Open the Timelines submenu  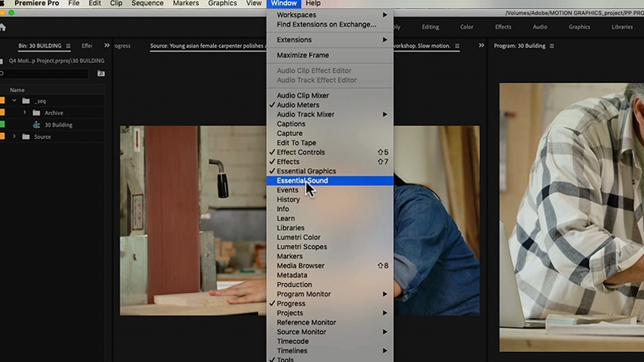(330, 351)
